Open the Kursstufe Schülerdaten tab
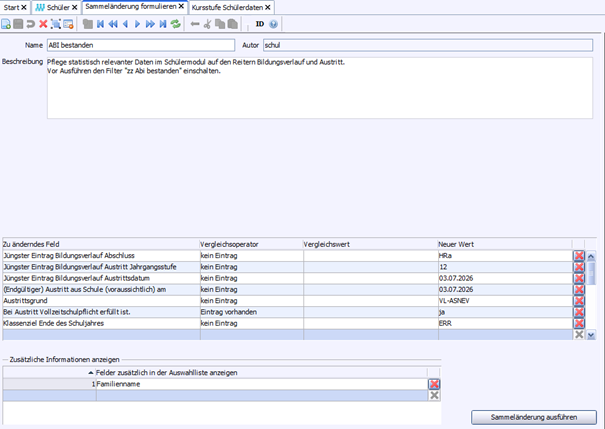Viewport: 605px width, 429px height. click(x=226, y=7)
